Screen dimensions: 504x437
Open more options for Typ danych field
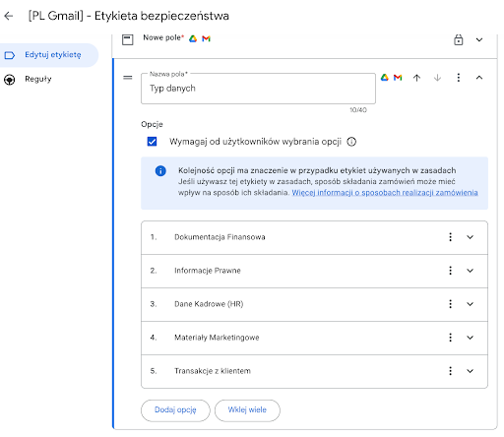coord(459,78)
